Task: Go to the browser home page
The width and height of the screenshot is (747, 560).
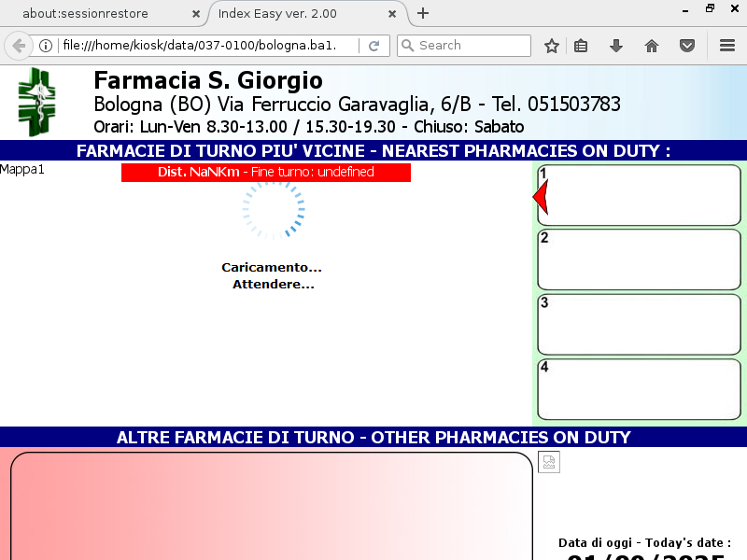Action: 652,46
